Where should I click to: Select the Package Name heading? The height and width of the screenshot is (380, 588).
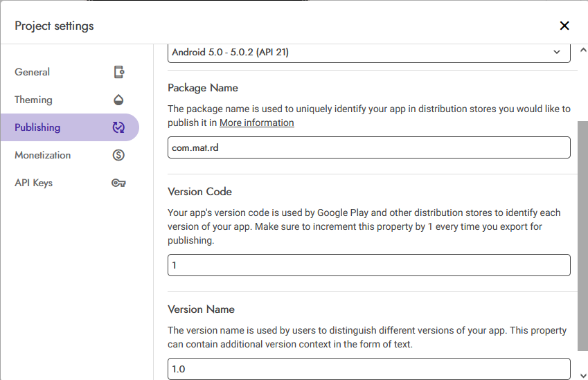203,88
